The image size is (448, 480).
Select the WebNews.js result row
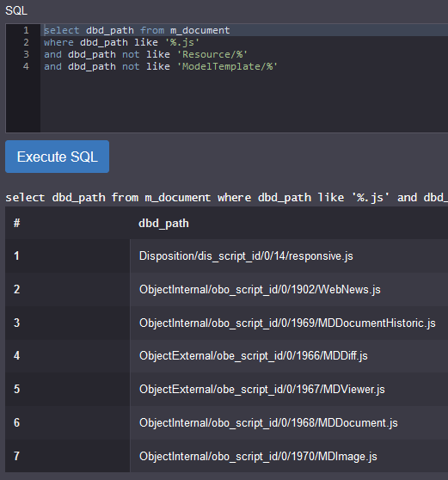226,290
